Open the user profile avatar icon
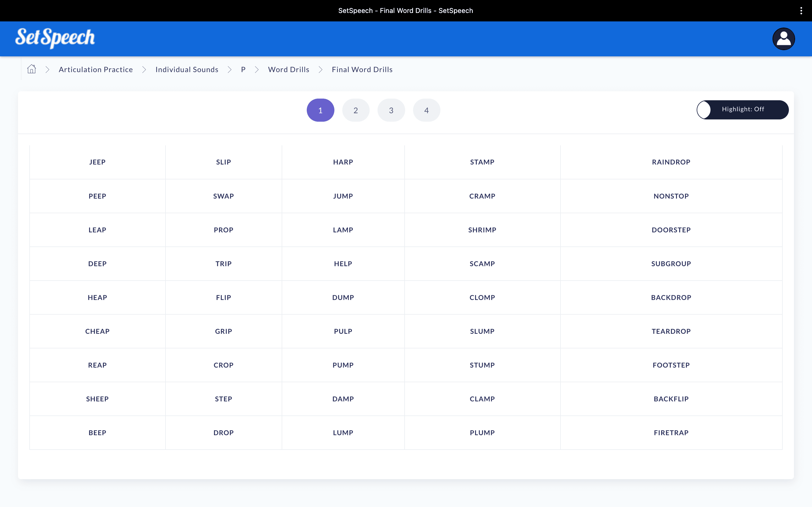Image resolution: width=812 pixels, height=507 pixels. point(784,39)
